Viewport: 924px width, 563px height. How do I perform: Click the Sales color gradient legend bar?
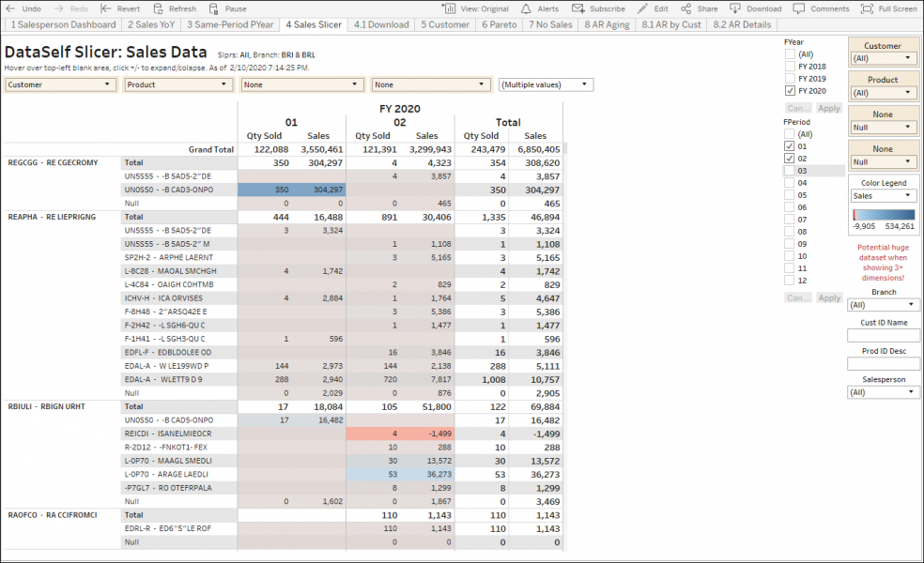pos(884,215)
